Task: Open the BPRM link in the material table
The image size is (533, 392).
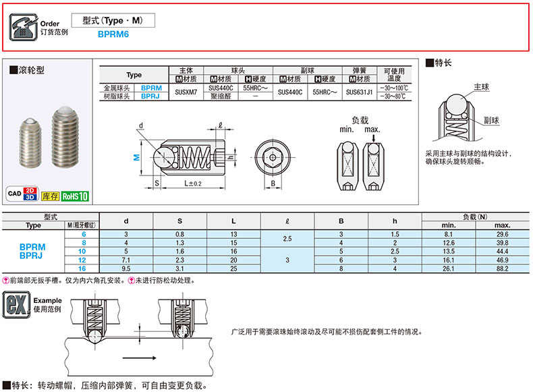Action: tap(151, 88)
